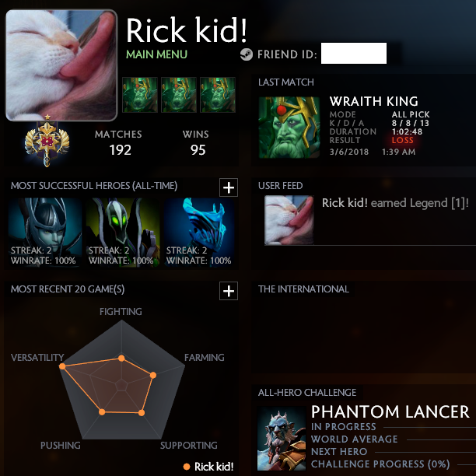Click the user feed avatar thumbnail

(x=289, y=220)
